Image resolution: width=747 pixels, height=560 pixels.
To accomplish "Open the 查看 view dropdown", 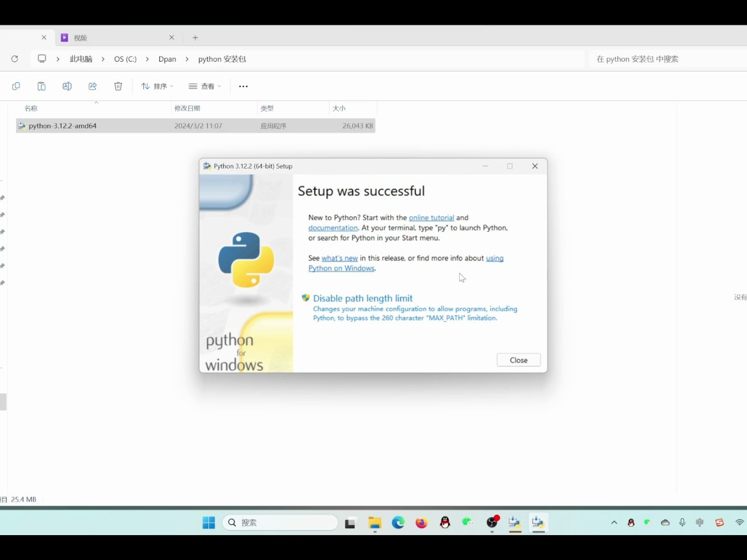I will [x=205, y=86].
